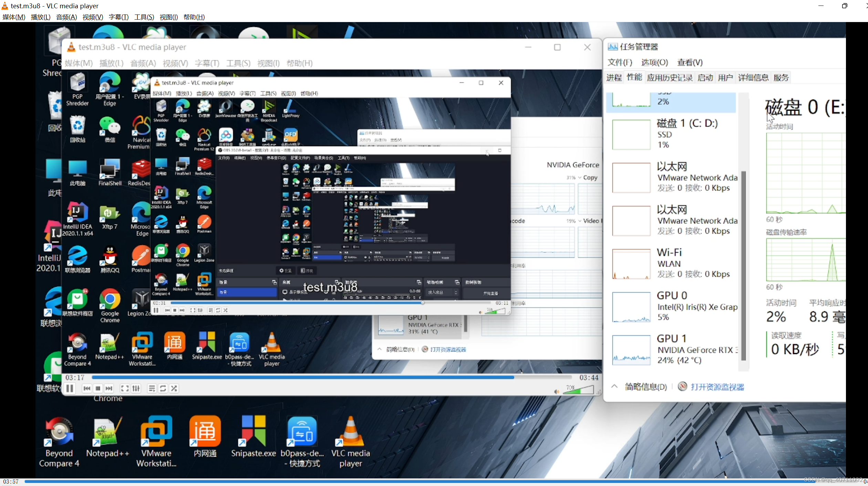Image resolution: width=868 pixels, height=486 pixels.
Task: Click fullscreen icon in 03:17 VLC window
Action: (x=125, y=388)
